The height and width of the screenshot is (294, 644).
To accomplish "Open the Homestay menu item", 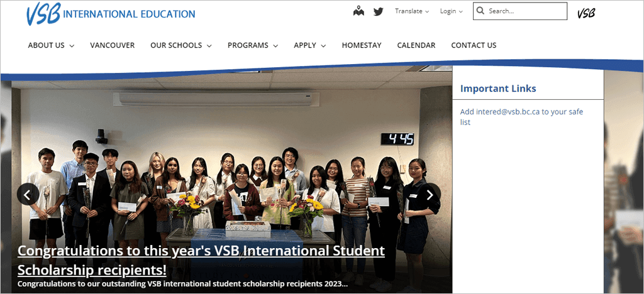I will (362, 45).
